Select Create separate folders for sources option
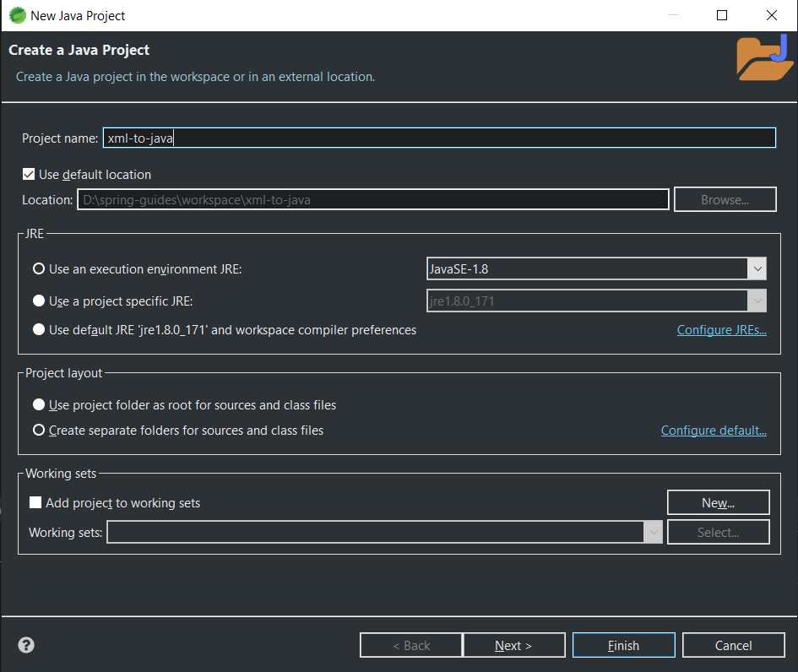Viewport: 798px width, 672px height. [39, 431]
